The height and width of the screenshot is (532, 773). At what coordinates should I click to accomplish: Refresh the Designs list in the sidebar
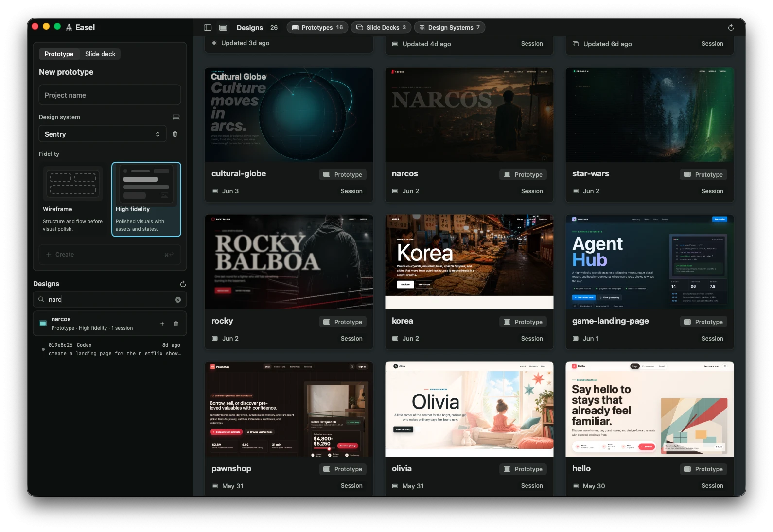point(183,284)
